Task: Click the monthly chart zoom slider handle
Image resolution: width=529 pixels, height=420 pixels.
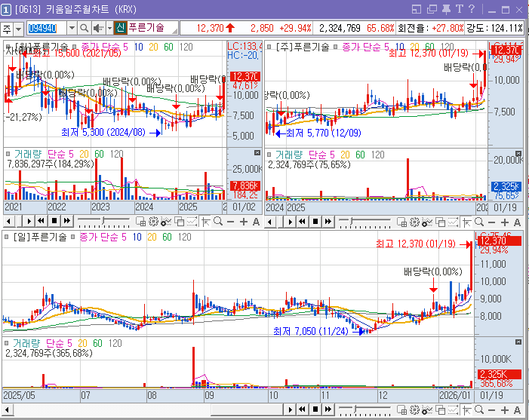Action: pyautogui.click(x=103, y=221)
